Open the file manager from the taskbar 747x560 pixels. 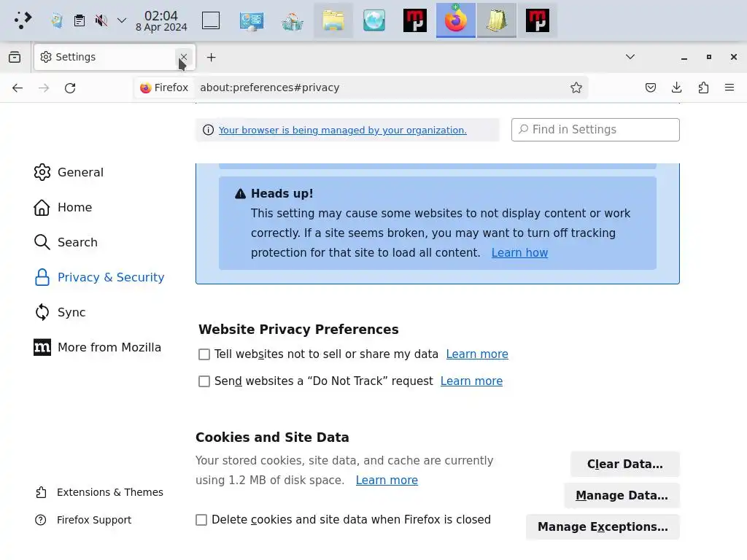pos(333,20)
